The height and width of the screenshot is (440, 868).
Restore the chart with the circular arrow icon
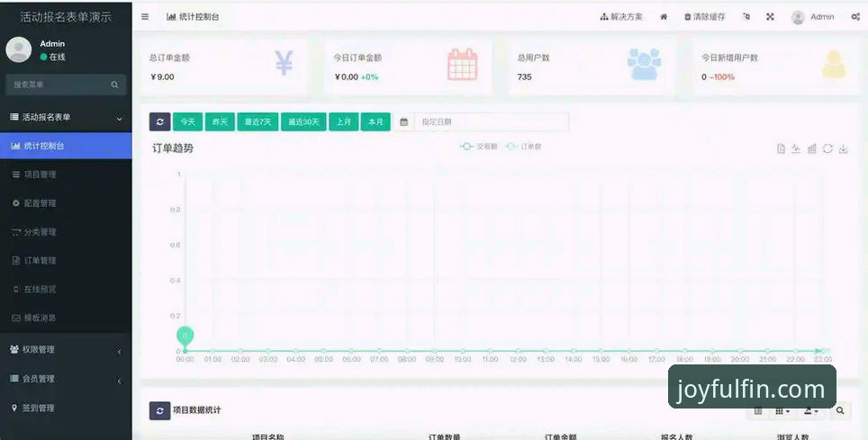[x=827, y=148]
